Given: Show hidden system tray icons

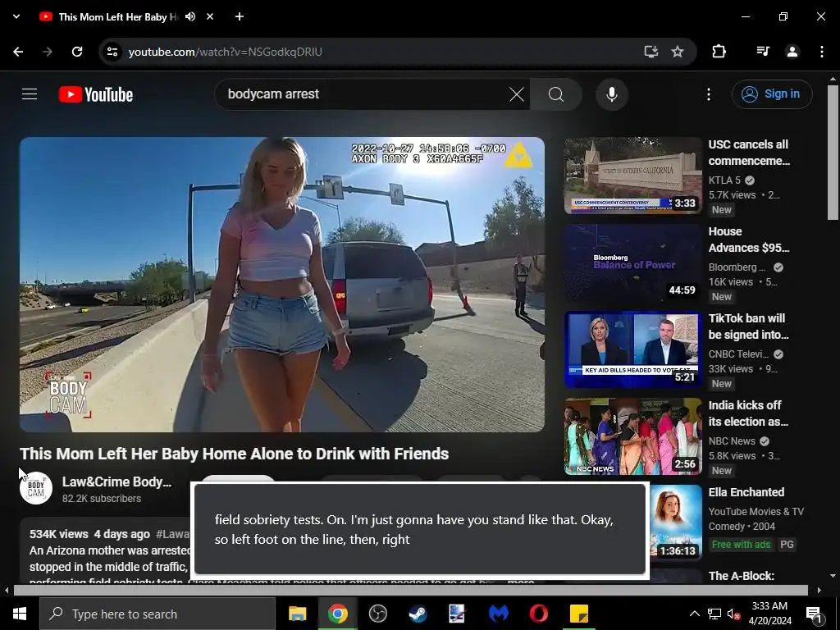Looking at the screenshot, I should [694, 614].
